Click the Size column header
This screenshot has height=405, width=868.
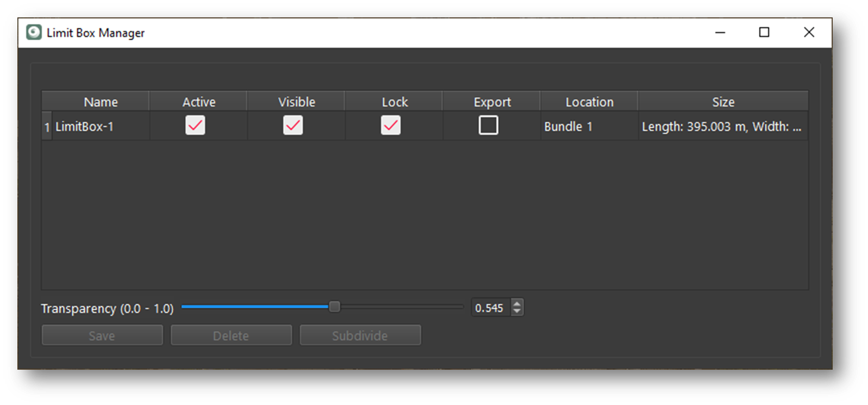723,102
